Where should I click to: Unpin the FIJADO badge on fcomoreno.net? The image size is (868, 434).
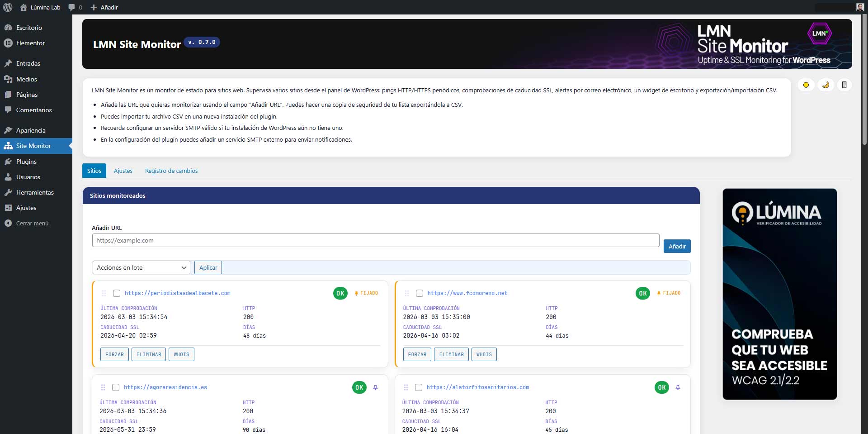[x=669, y=293]
